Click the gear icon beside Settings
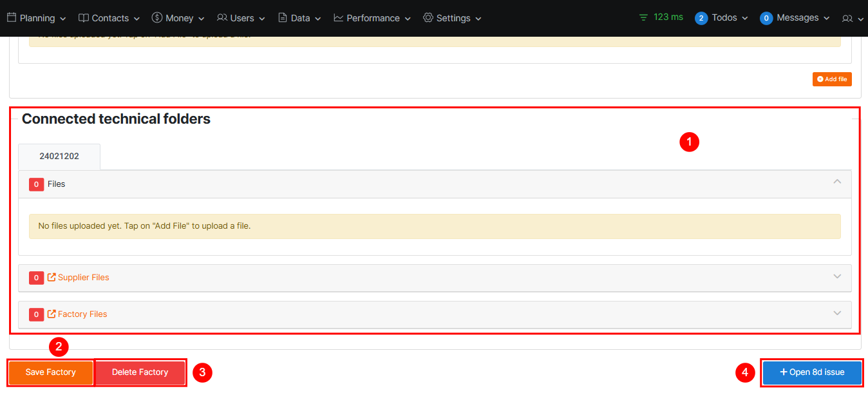The width and height of the screenshot is (868, 402). [428, 18]
